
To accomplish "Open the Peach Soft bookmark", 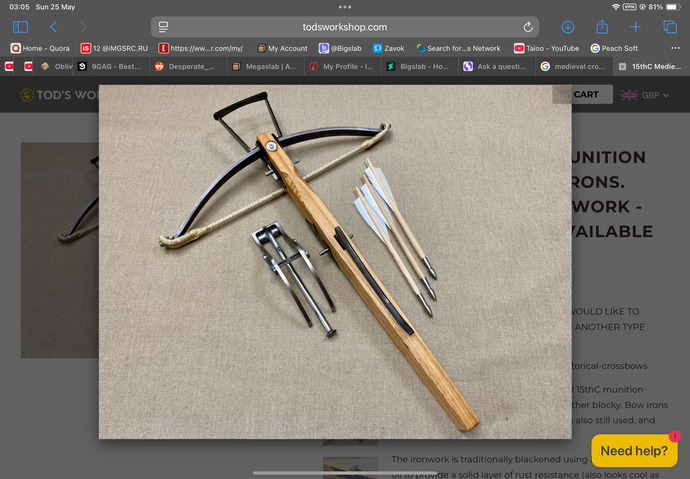I will tap(614, 48).
